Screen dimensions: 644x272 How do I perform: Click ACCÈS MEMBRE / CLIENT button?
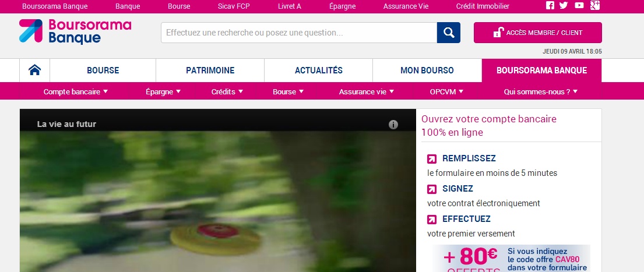537,33
